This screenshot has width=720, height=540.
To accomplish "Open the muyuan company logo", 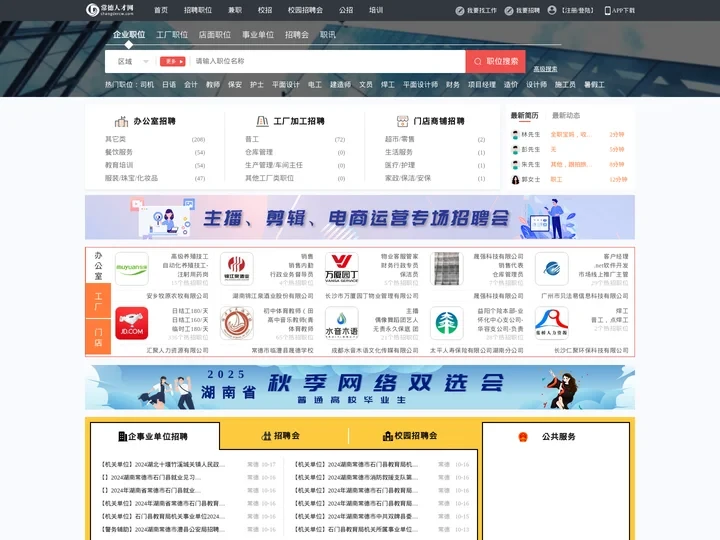I will point(132,269).
